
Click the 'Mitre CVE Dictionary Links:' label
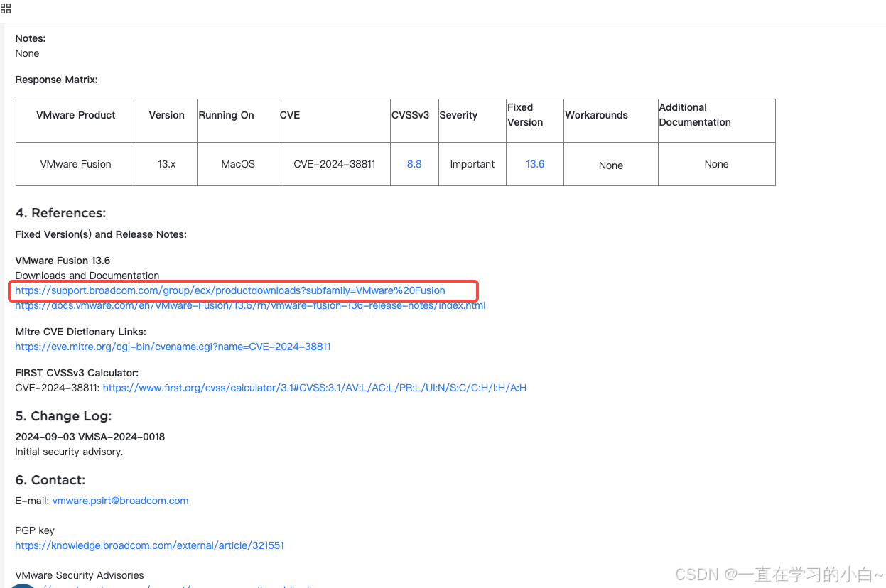pyautogui.click(x=81, y=332)
